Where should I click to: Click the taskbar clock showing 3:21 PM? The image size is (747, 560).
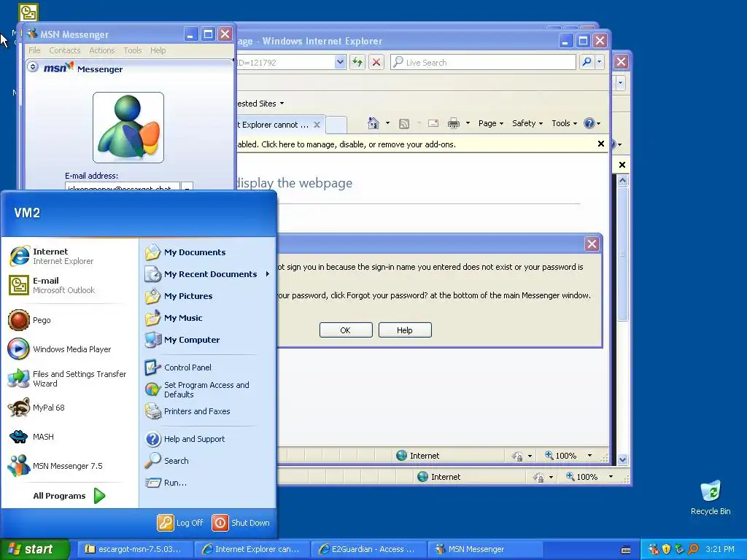720,549
